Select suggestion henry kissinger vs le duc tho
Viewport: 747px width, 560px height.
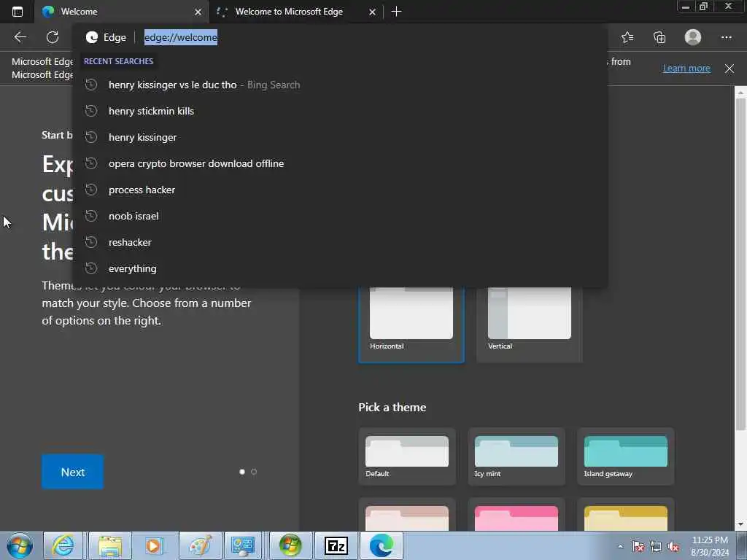point(340,85)
